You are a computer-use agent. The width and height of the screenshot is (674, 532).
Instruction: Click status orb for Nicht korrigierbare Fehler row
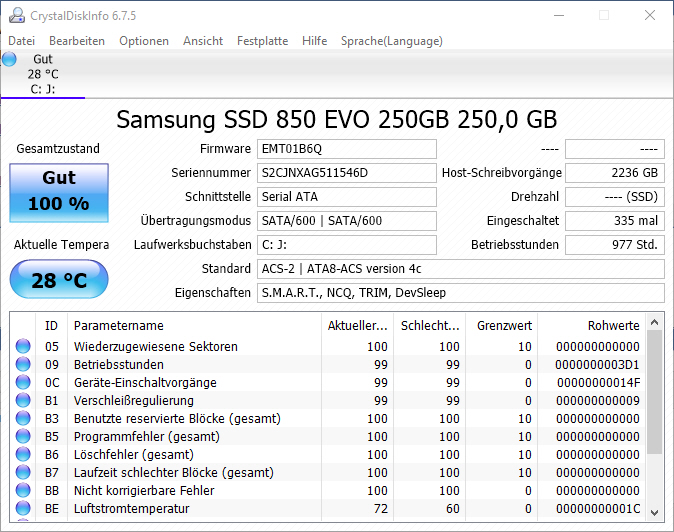[x=23, y=491]
